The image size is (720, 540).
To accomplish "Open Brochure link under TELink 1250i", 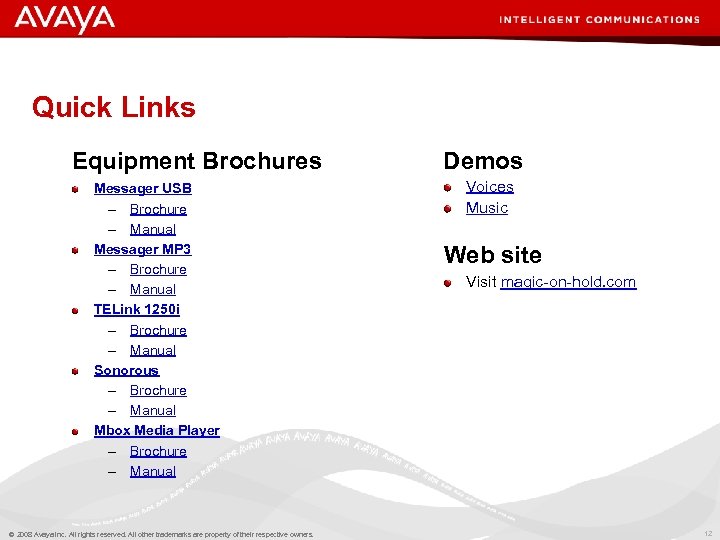I will pyautogui.click(x=158, y=330).
